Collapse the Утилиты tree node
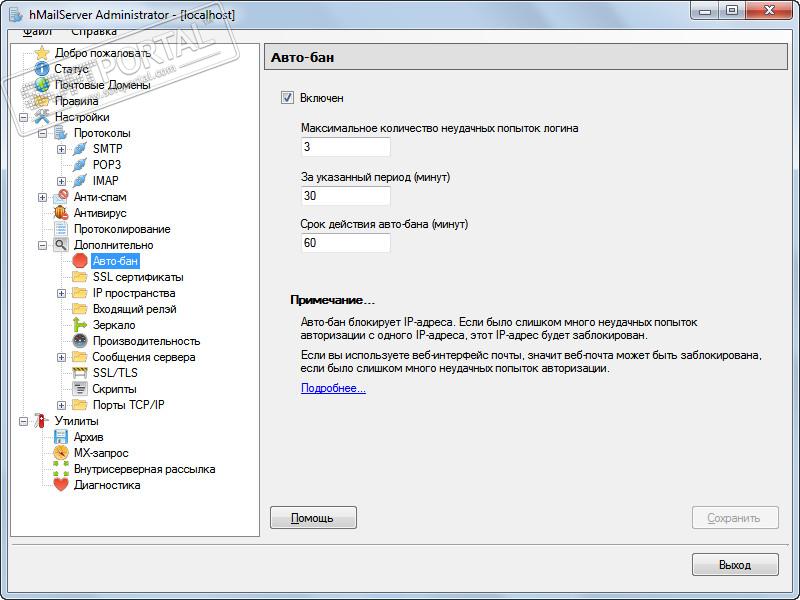This screenshot has width=800, height=600. 23,421
